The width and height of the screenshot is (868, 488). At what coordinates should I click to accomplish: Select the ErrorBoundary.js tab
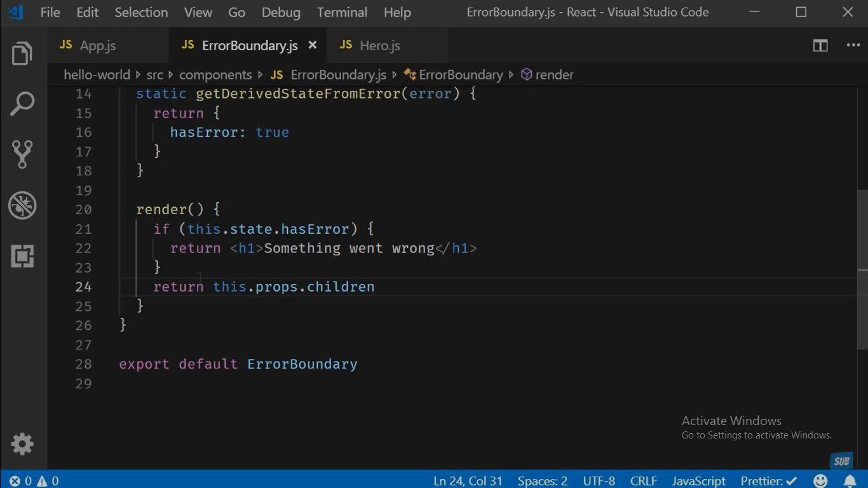click(x=248, y=45)
